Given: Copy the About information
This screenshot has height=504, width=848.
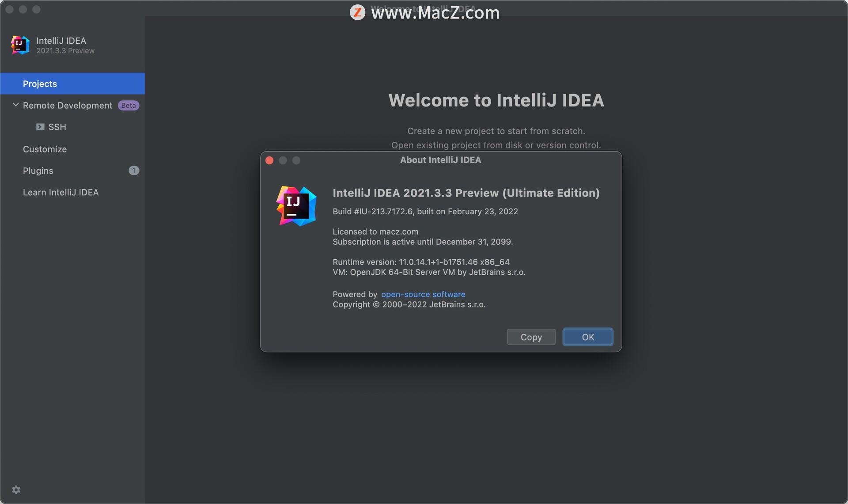Looking at the screenshot, I should coord(531,337).
